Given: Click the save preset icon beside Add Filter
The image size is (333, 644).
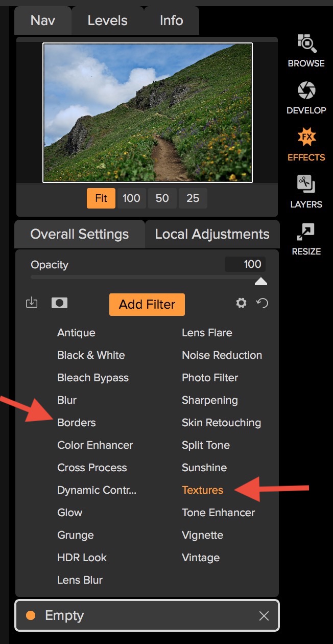Looking at the screenshot, I should click(x=32, y=303).
